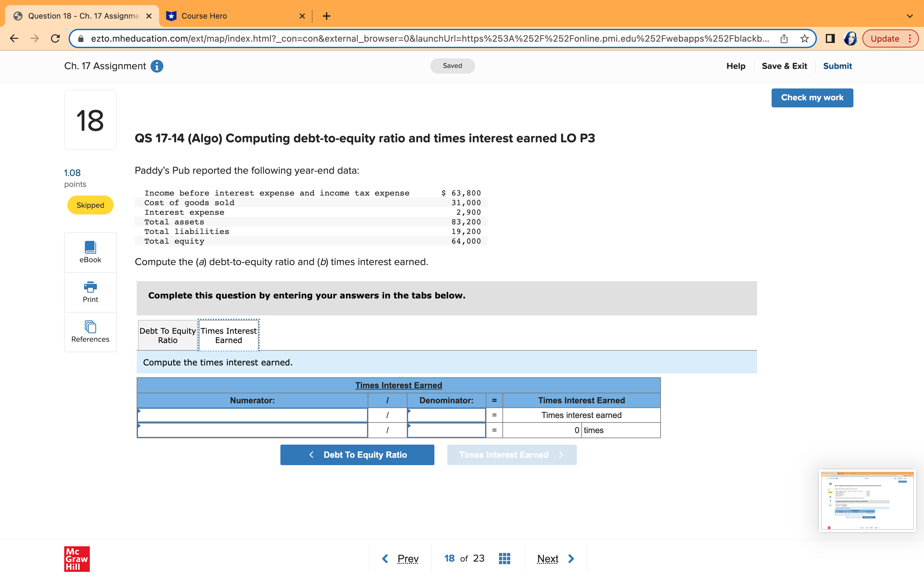Switch to the Debt To Equity Ratio tab
924x577 pixels.
click(167, 335)
